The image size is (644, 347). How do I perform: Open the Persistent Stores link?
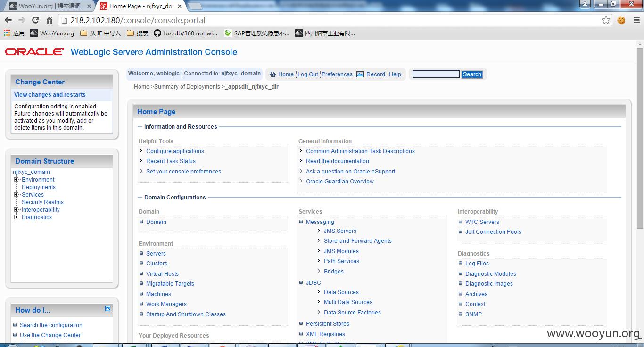click(328, 324)
